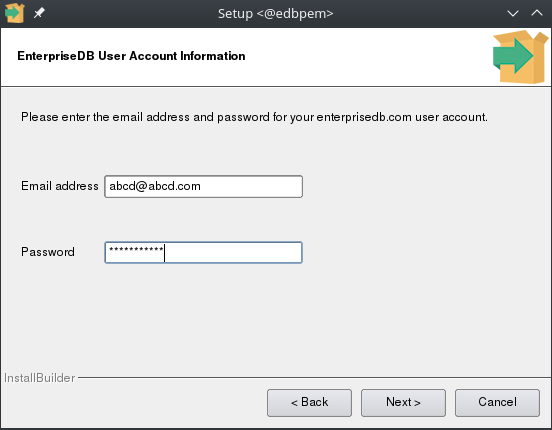The width and height of the screenshot is (552, 430).
Task: Toggle the pin window icon
Action: pos(39,13)
